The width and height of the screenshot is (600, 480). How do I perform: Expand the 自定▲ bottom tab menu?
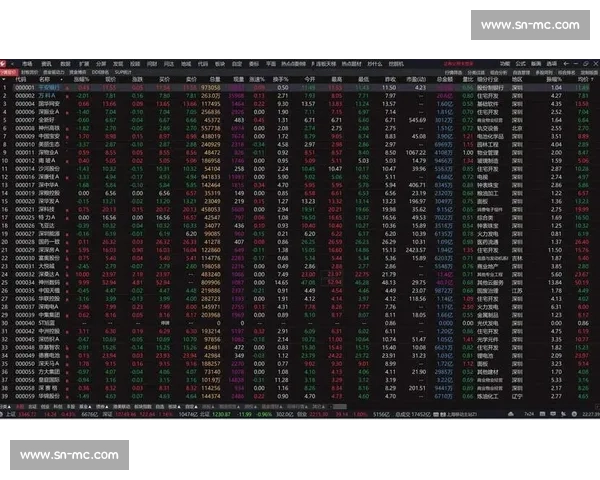click(191, 407)
